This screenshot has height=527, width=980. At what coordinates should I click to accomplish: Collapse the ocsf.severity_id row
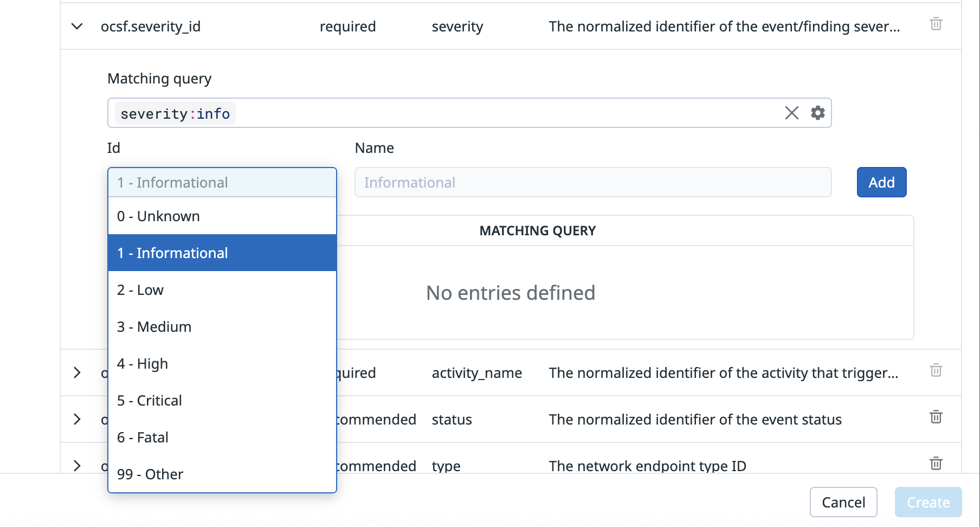click(77, 26)
